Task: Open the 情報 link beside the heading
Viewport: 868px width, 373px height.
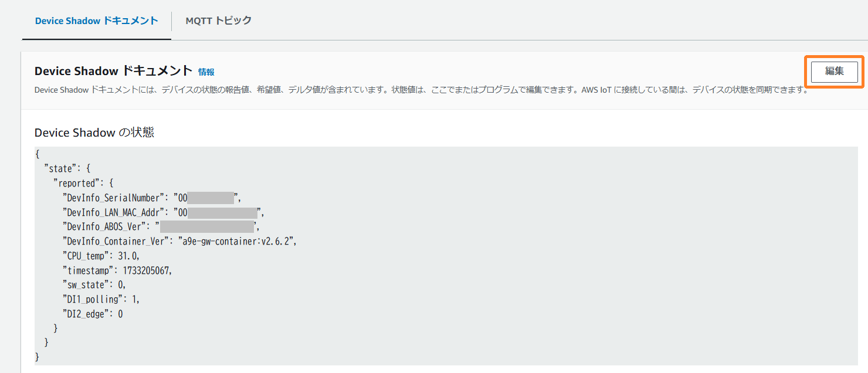Action: coord(206,72)
